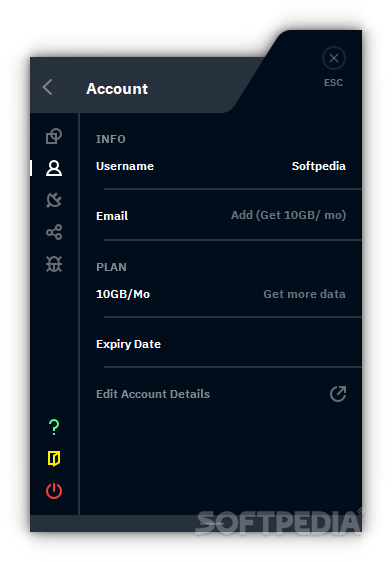Close preferences with the ESC X button
The image size is (392, 562).
coord(334,58)
